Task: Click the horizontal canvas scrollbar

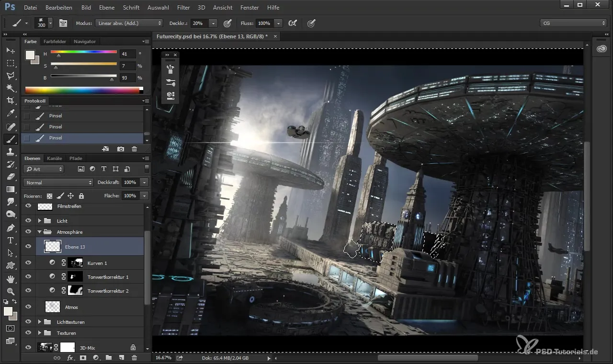Action: [428, 358]
